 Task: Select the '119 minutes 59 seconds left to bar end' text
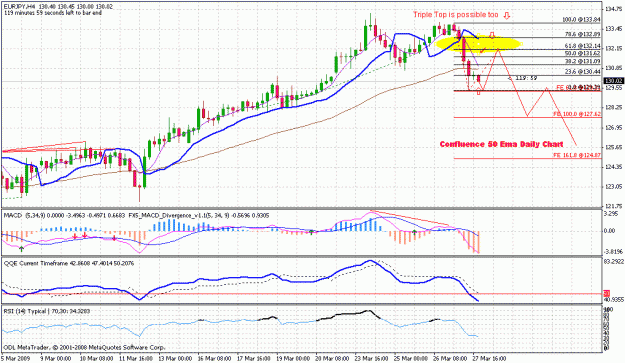tap(53, 13)
